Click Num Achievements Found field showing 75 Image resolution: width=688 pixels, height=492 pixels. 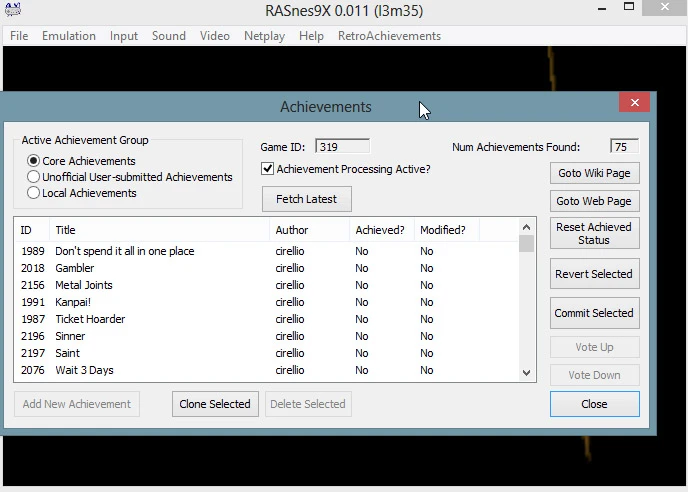click(624, 147)
